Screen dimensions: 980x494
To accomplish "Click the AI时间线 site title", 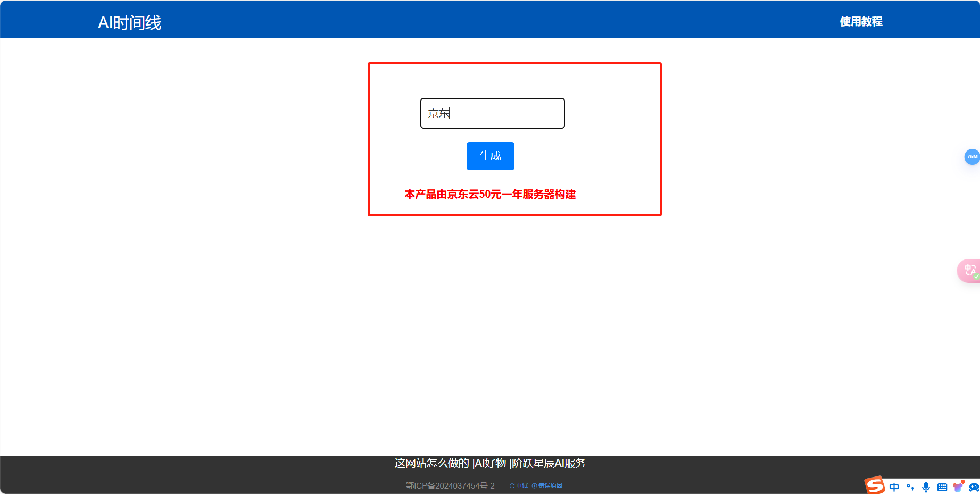I will tap(129, 23).
